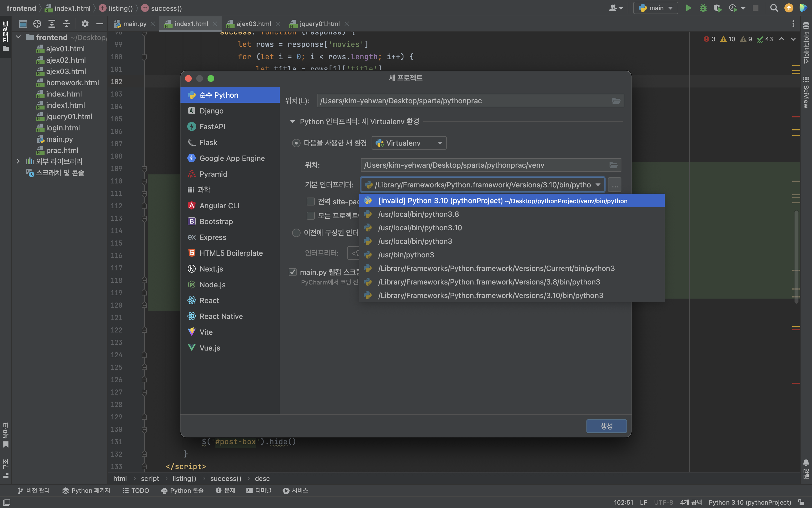812x508 pixels.
Task: Click the ellipsis button next to base interpreter
Action: pos(614,185)
